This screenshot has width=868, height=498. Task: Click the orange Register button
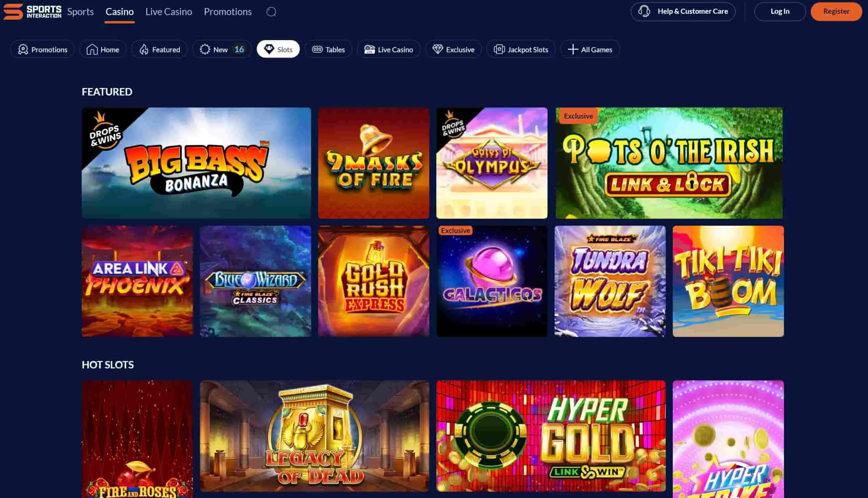tap(836, 12)
